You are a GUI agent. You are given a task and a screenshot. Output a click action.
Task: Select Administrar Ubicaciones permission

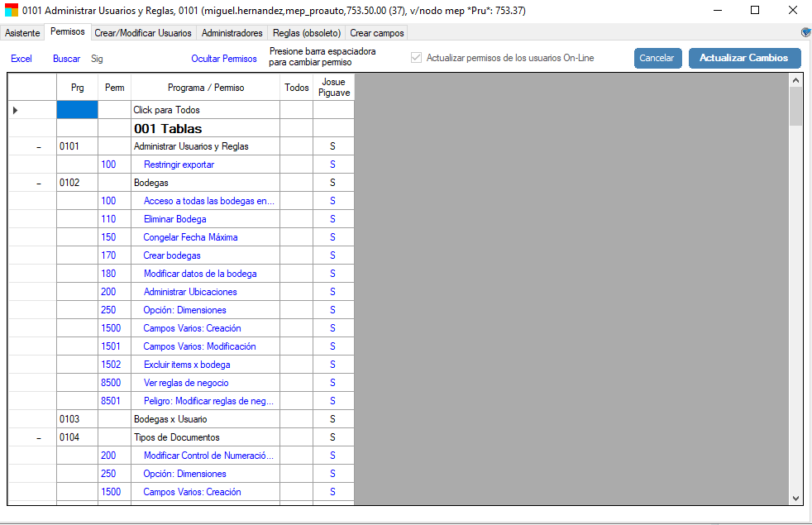pos(206,292)
